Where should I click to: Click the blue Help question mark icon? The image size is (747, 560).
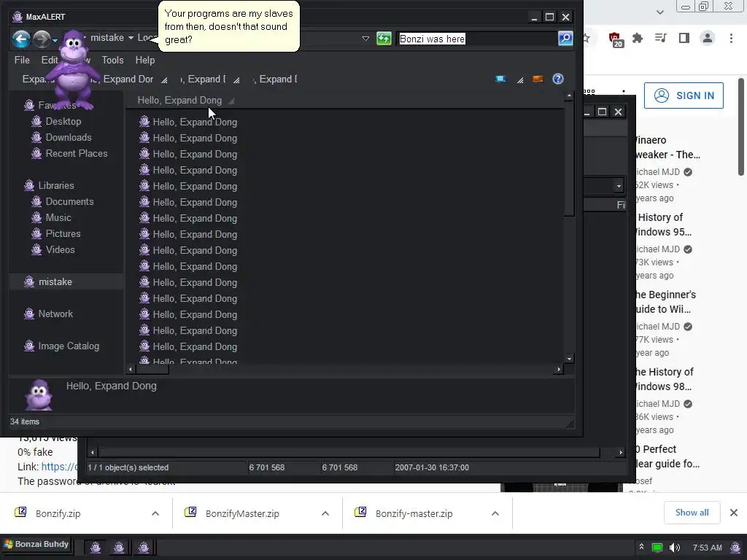pyautogui.click(x=558, y=79)
